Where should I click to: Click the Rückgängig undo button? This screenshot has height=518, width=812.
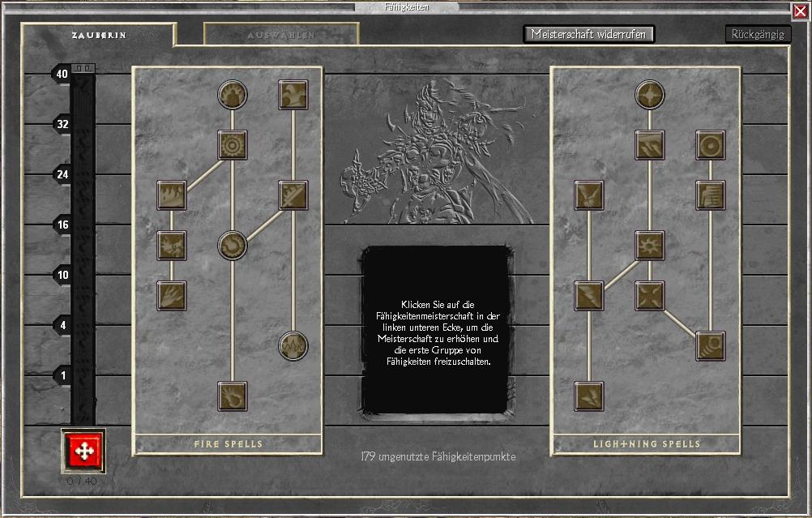point(758,34)
